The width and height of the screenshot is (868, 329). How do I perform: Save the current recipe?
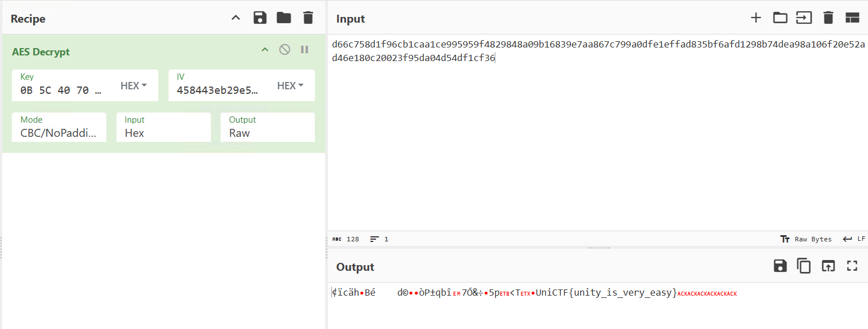[x=260, y=18]
